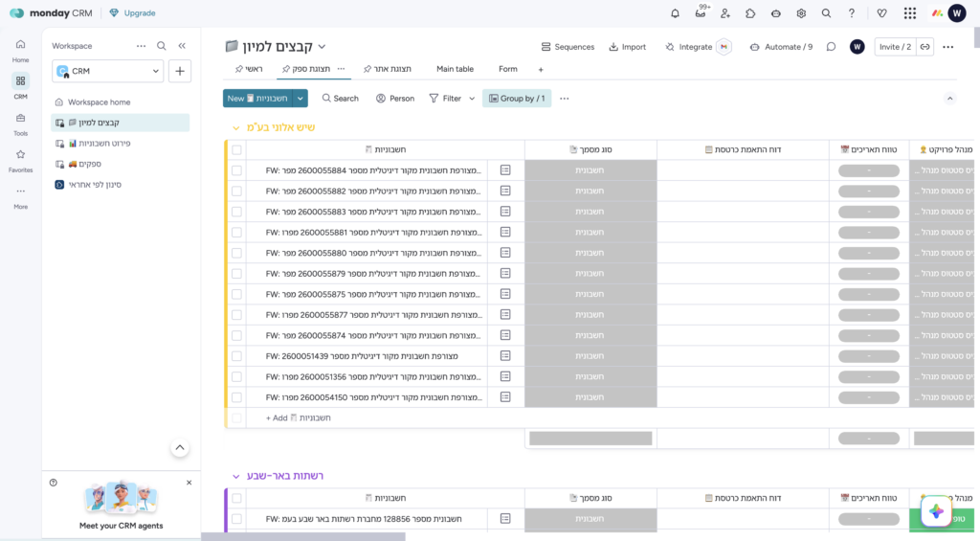Open the products switcher grid icon
This screenshot has height=541, width=980.
(x=910, y=13)
